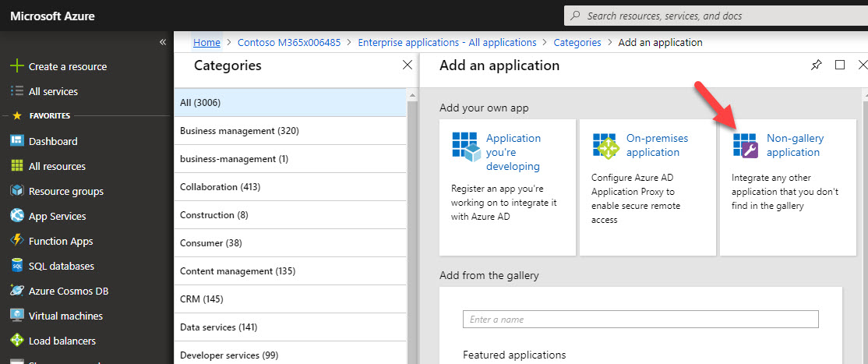Click the Load balancers diamond icon
The width and height of the screenshot is (868, 364).
point(17,340)
